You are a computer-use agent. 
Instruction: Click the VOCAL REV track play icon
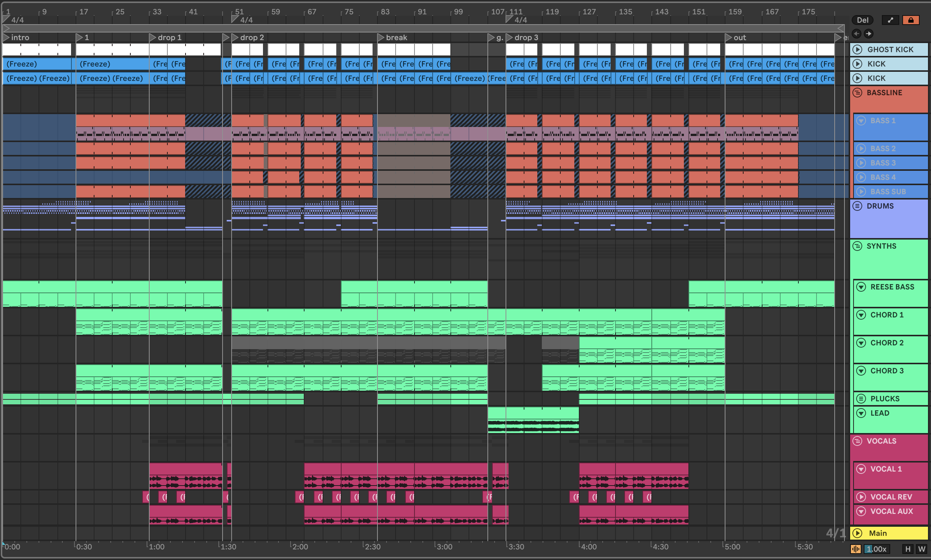point(861,497)
